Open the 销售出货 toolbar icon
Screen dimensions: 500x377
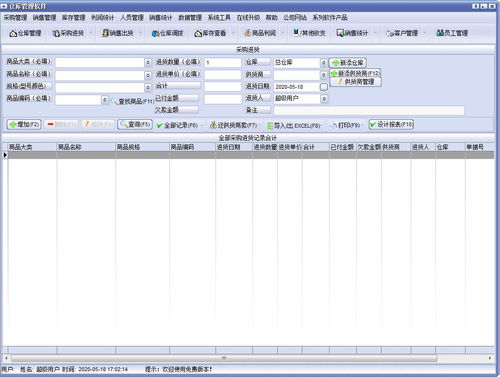pyautogui.click(x=118, y=33)
